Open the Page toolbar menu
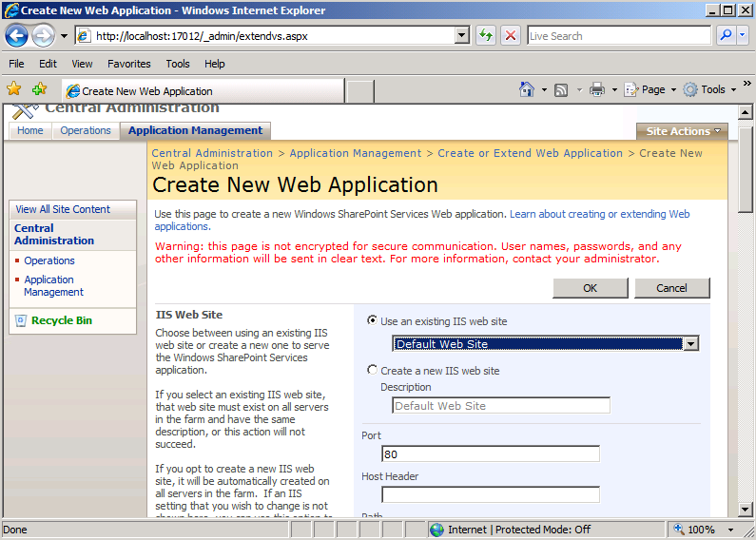The image size is (756, 540). pyautogui.click(x=649, y=89)
